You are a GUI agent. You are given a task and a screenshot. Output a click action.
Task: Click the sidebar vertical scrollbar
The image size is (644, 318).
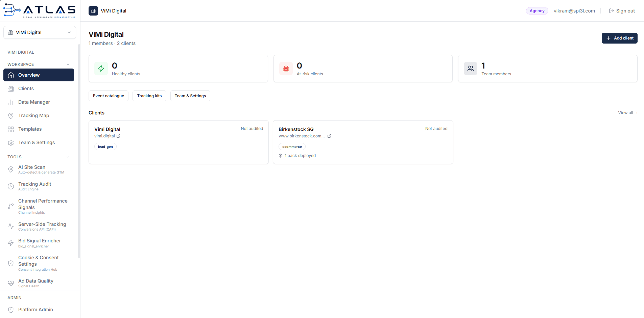79,151
